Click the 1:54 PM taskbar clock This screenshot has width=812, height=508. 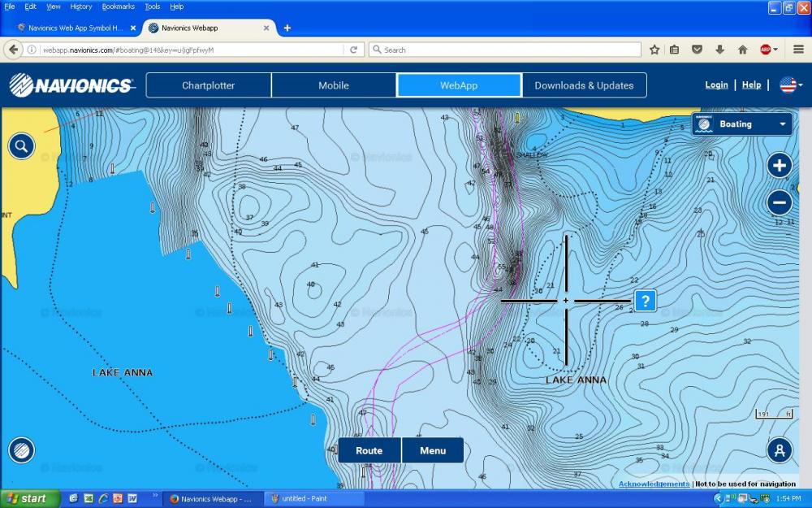[788, 499]
